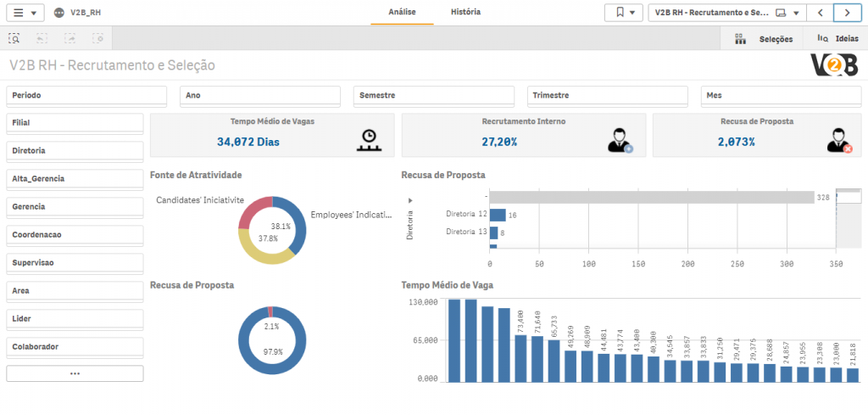Click the clock icon in Tempo Médio de Vagas
Viewport: 868px width, 415px height.
pyautogui.click(x=368, y=141)
